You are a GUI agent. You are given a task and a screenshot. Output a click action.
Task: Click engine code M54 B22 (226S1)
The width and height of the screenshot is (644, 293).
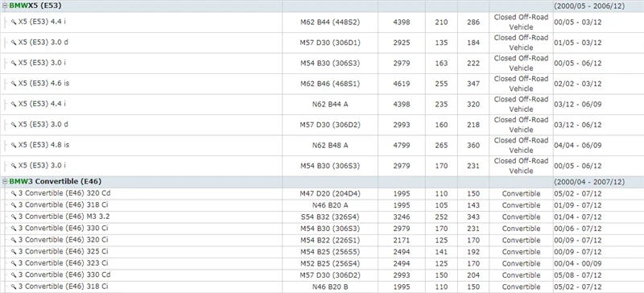[x=330, y=240]
